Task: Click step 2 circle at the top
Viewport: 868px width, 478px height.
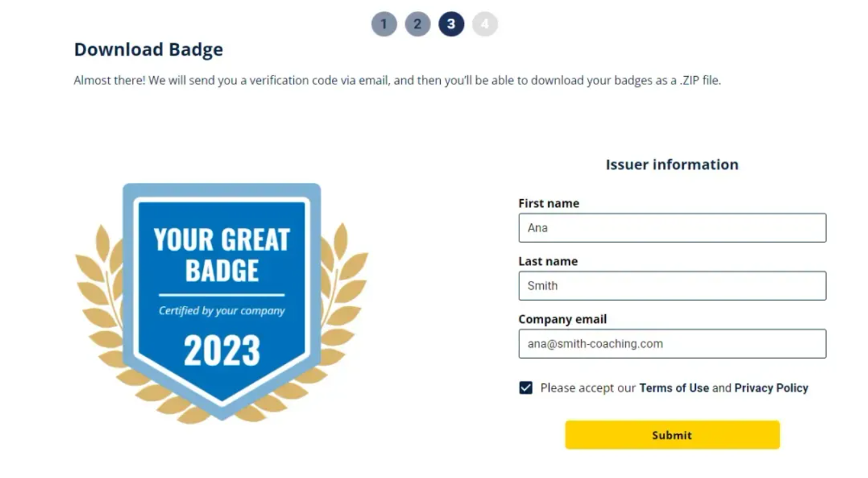Action: click(418, 24)
